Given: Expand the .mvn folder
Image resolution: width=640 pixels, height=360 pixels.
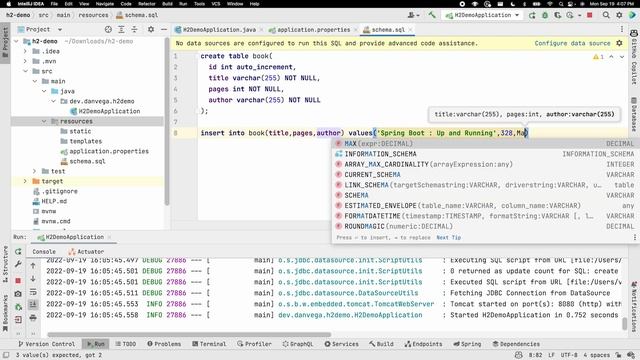Looking at the screenshot, I should [25, 61].
